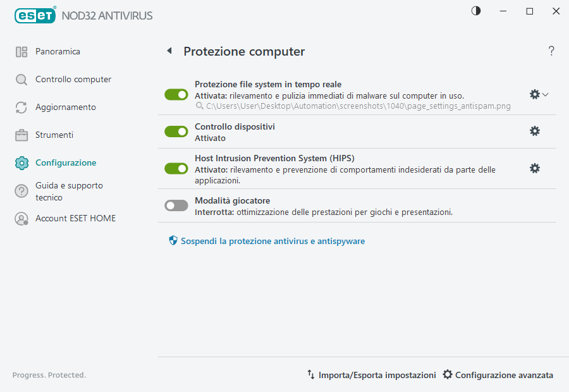Click the back arrow beside Protezione computer
569x392 pixels.
169,51
